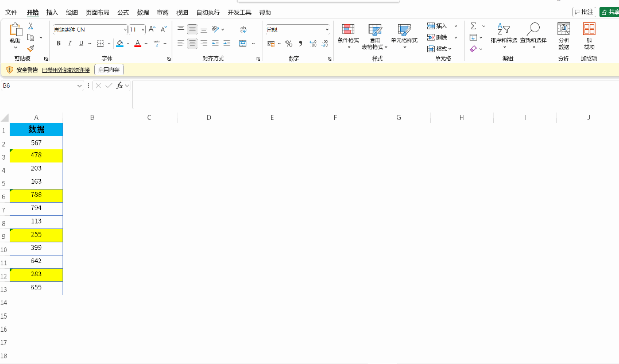
Task: Decrease font size with smaller A
Action: pyautogui.click(x=164, y=29)
